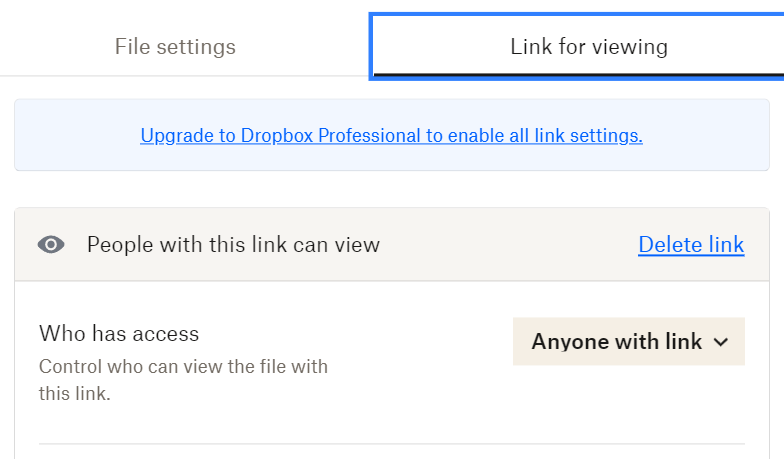Open Upgrade to Dropbox Professional link
The width and height of the screenshot is (784, 459).
point(391,136)
